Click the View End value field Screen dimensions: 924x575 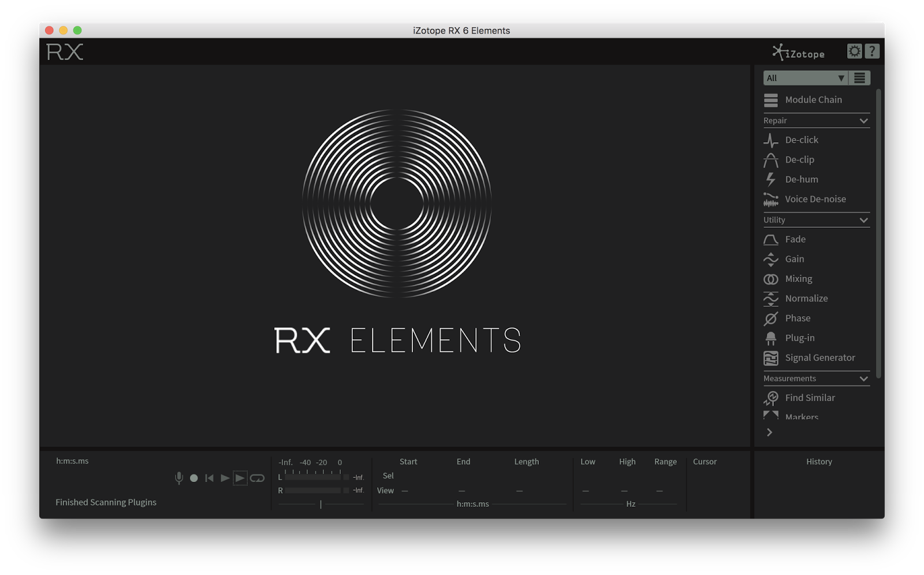(x=461, y=491)
